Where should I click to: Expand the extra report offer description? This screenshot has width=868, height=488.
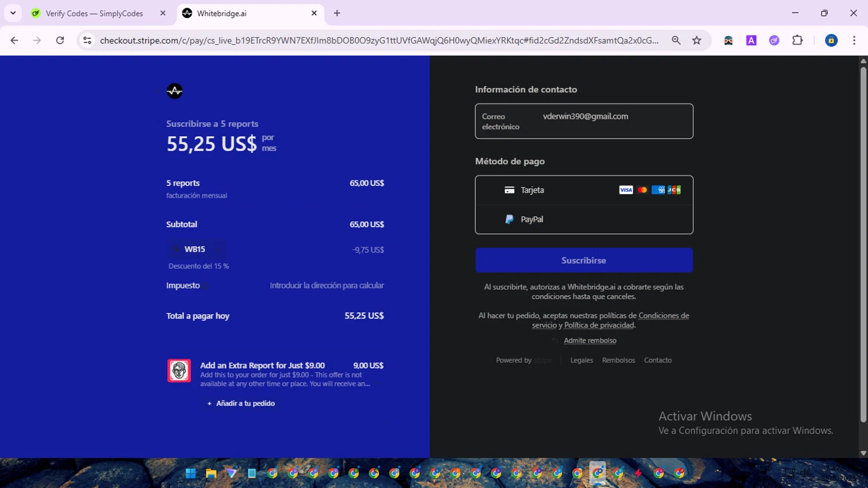(x=377, y=384)
